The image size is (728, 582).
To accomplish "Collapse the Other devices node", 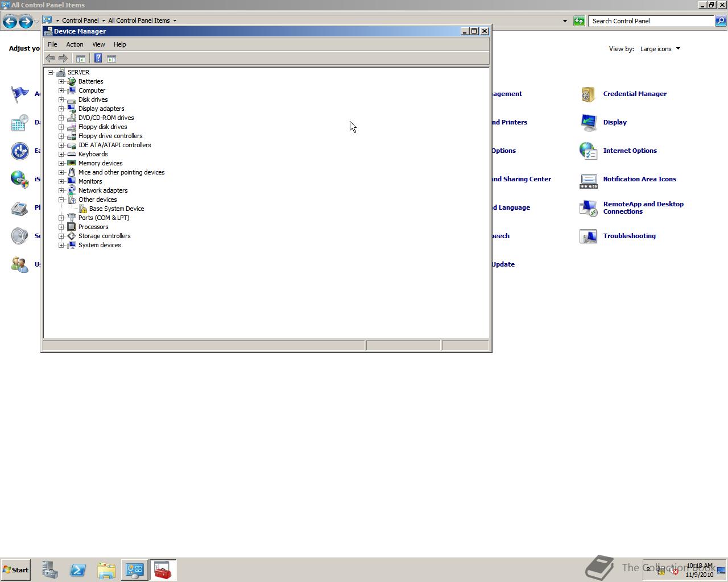I will (x=61, y=199).
